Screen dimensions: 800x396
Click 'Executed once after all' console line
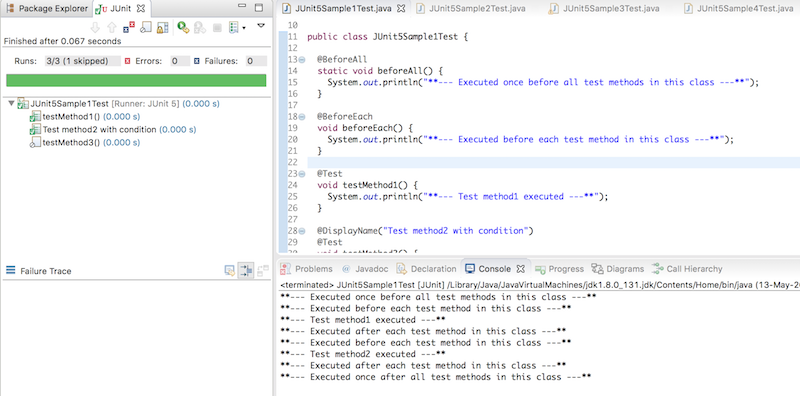436,377
